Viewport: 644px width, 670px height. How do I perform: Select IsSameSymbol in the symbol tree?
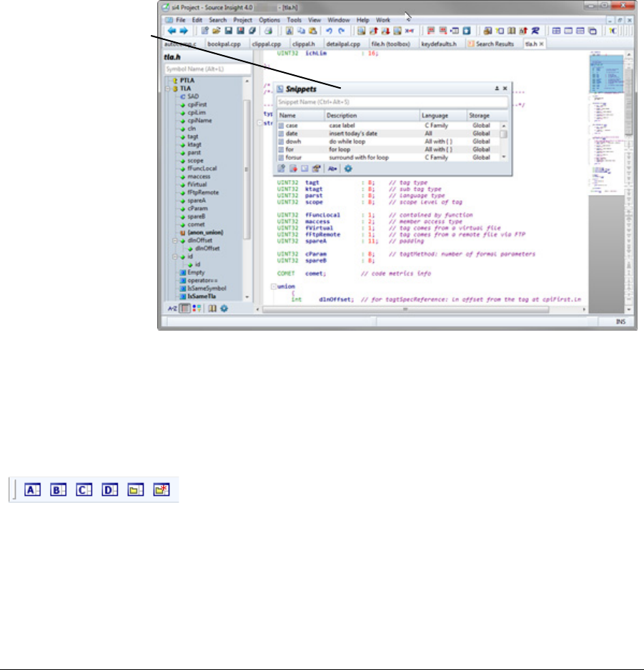(207, 289)
